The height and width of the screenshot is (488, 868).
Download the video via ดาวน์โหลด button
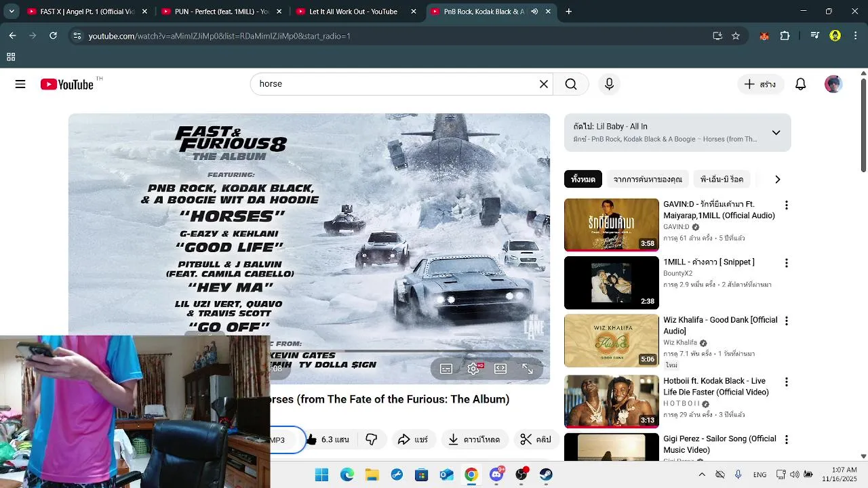pos(474,440)
